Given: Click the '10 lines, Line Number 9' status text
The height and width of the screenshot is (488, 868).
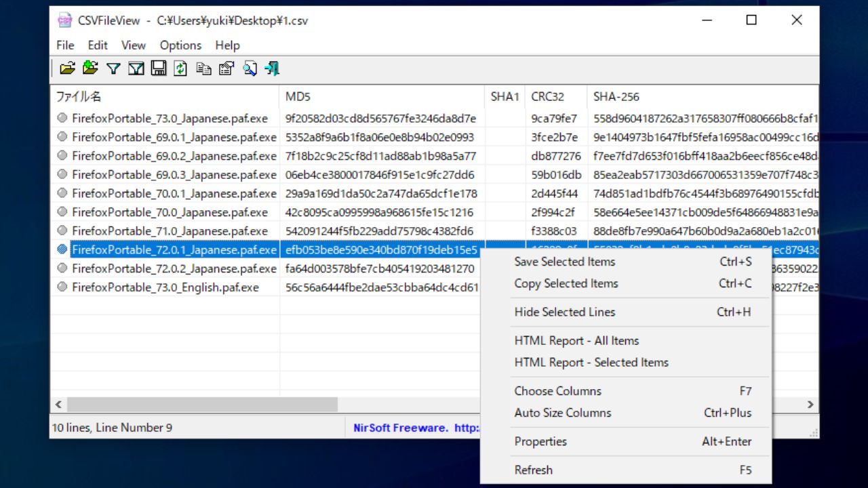Looking at the screenshot, I should [112, 428].
